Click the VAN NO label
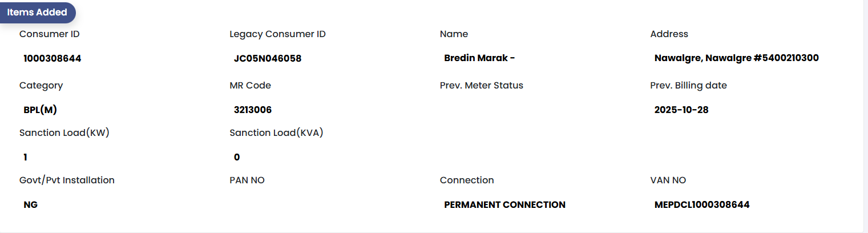 point(668,180)
